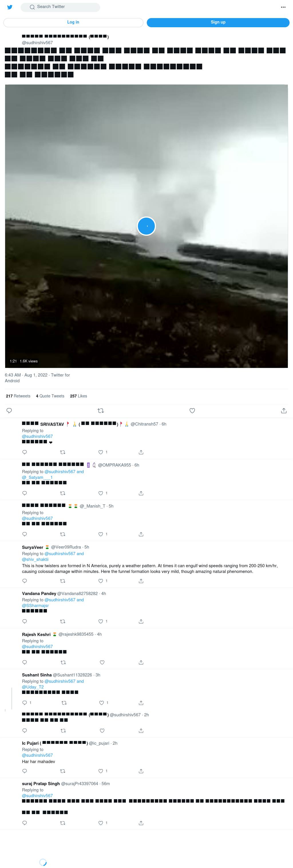Click the Sign up button

(218, 22)
